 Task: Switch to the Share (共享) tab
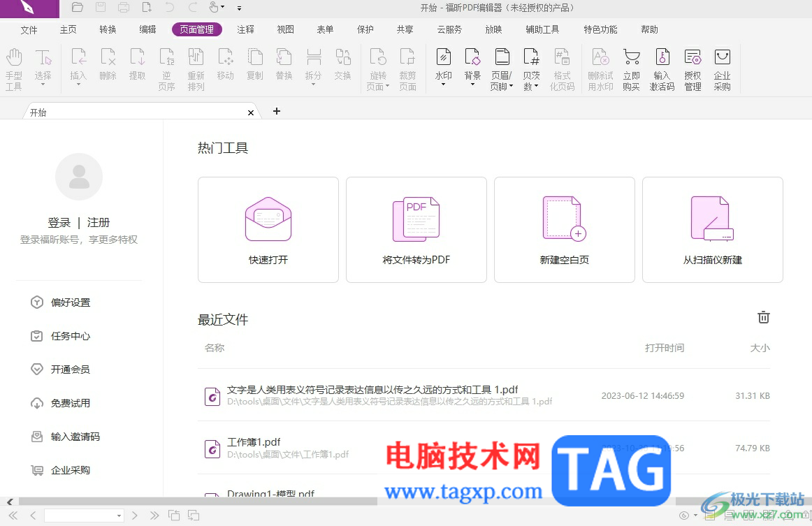tap(405, 29)
